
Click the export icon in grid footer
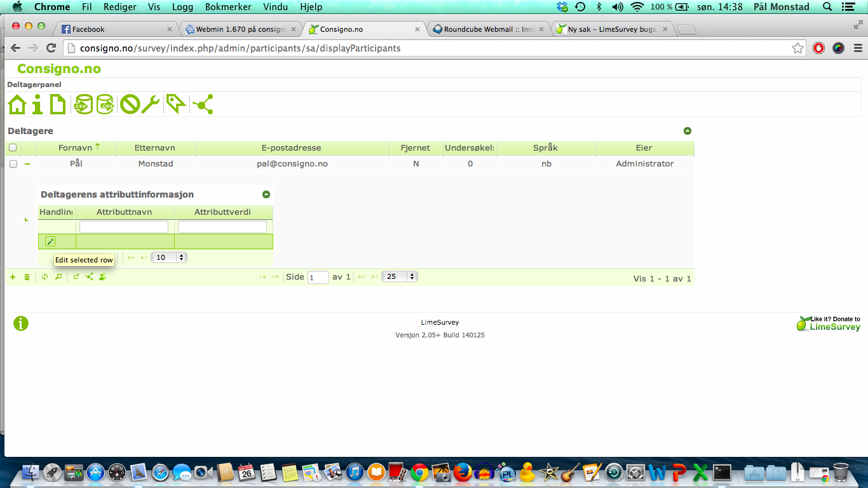point(76,277)
